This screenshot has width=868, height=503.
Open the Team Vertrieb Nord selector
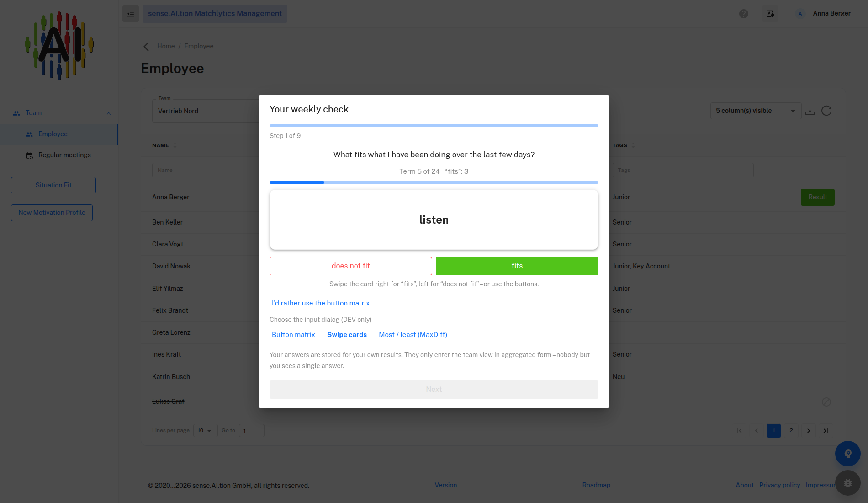(x=206, y=111)
